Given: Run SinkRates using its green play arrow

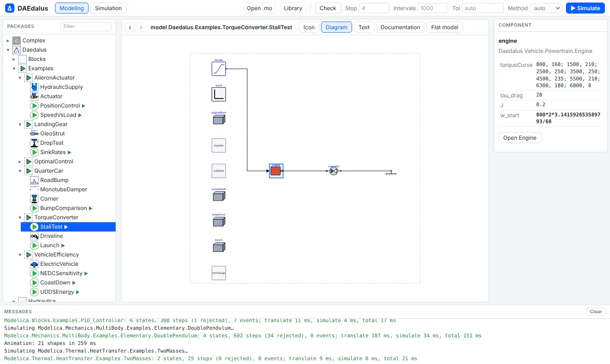Looking at the screenshot, I should point(69,152).
